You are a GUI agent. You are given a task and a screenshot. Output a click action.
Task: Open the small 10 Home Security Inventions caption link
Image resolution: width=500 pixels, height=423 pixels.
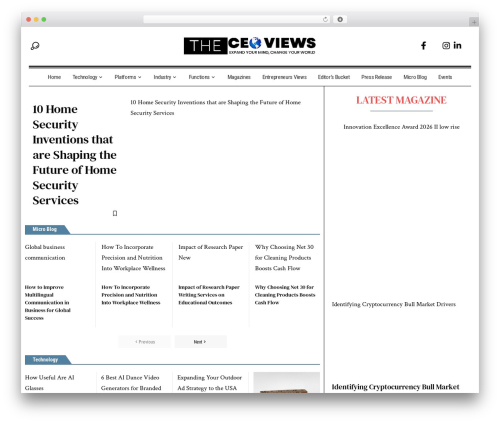coord(215,107)
